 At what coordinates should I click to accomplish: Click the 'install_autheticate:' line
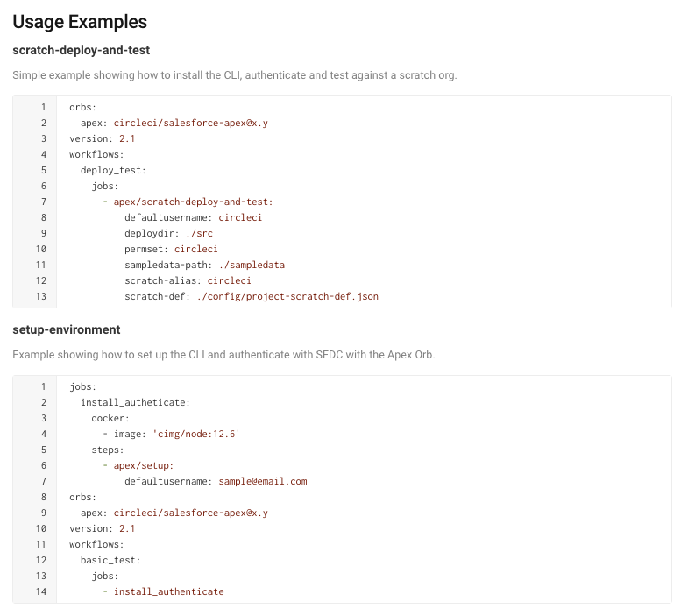point(135,402)
